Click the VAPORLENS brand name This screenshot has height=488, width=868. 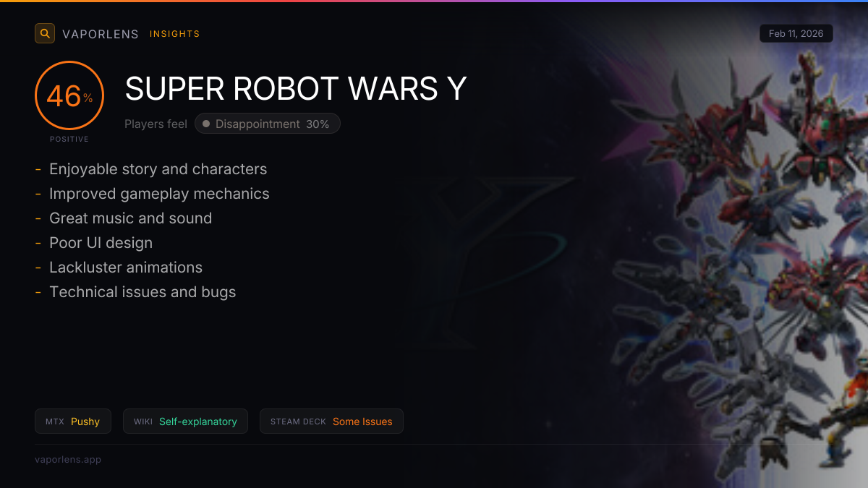click(101, 34)
